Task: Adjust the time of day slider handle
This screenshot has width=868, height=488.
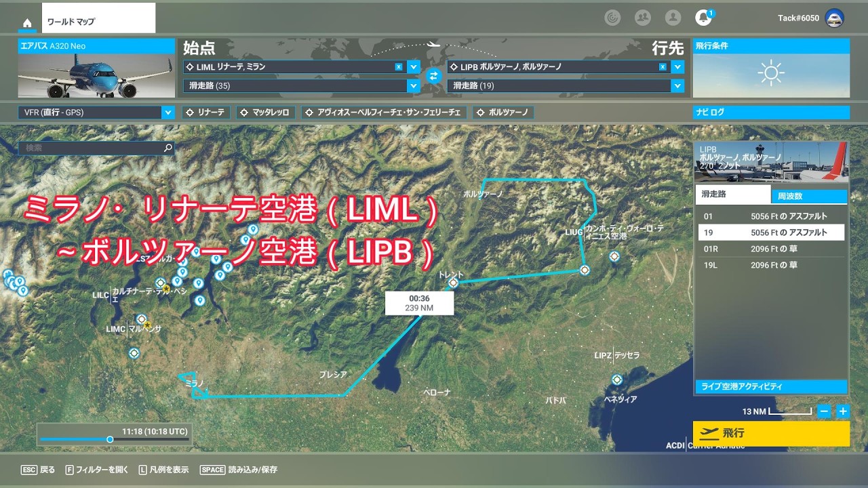Action: coord(110,439)
